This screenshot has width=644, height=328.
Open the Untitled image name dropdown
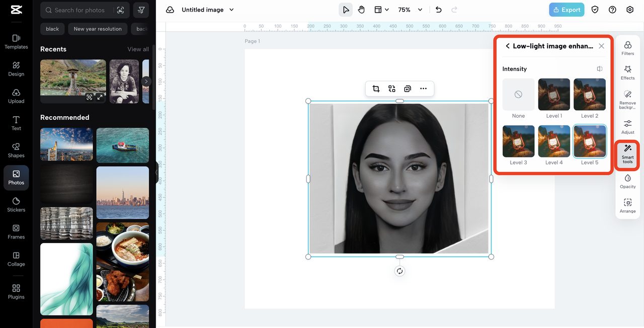(x=208, y=10)
